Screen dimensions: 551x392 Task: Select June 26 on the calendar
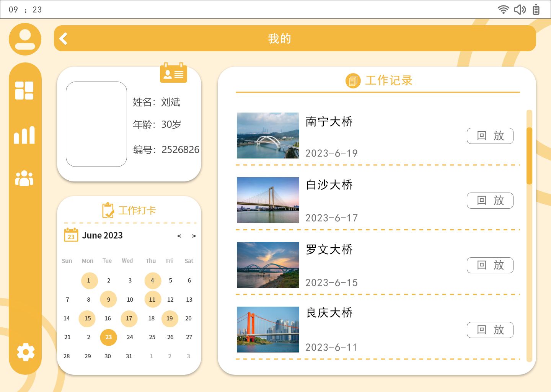click(170, 337)
